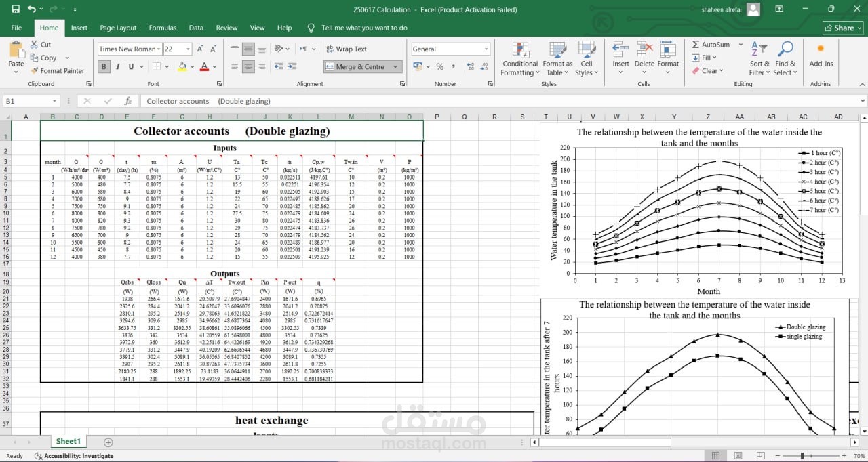Switch to the Formulas tab

point(163,28)
